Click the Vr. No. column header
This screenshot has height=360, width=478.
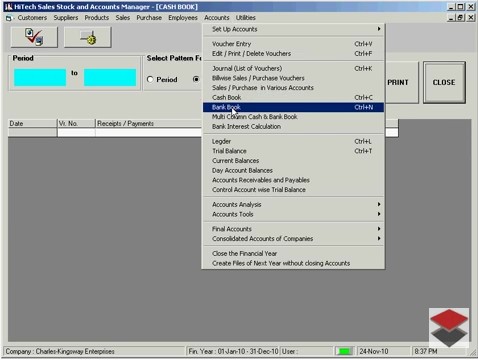pos(76,124)
